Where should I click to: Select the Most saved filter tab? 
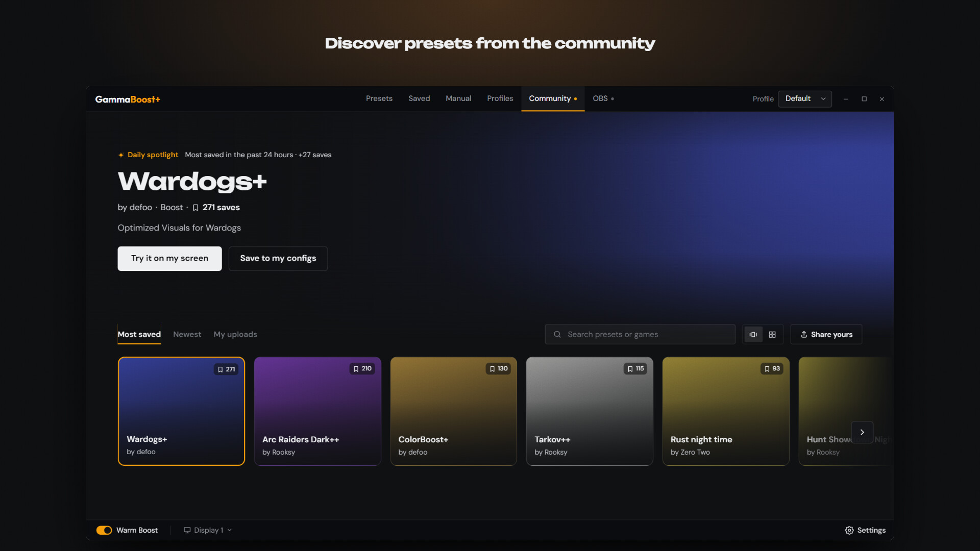(x=139, y=334)
